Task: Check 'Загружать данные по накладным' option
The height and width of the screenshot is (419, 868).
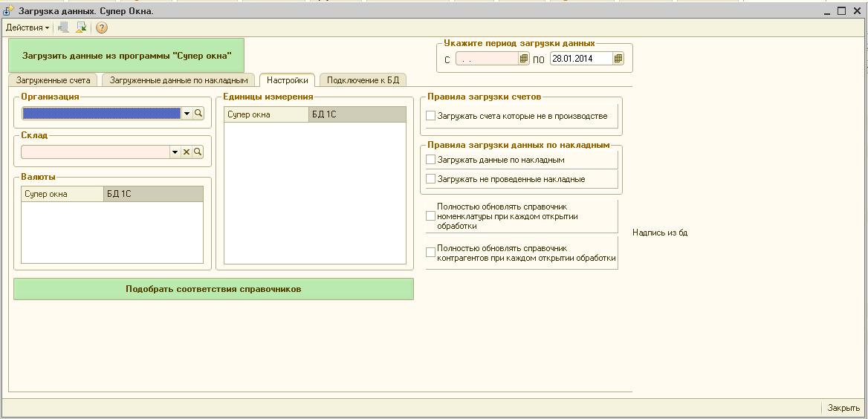Action: (430, 160)
